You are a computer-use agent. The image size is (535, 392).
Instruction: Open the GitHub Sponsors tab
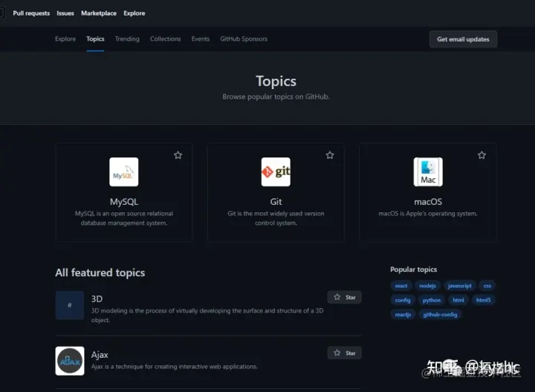point(244,39)
